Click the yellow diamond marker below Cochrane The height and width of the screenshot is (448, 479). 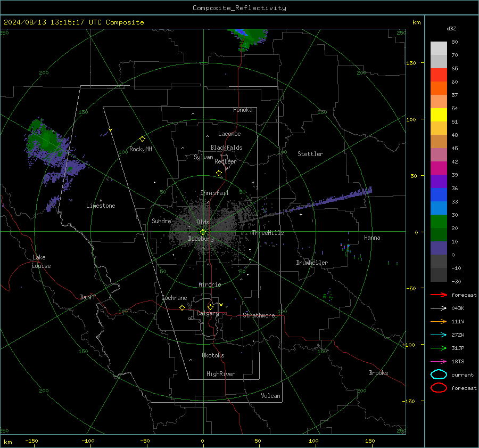coord(182,307)
